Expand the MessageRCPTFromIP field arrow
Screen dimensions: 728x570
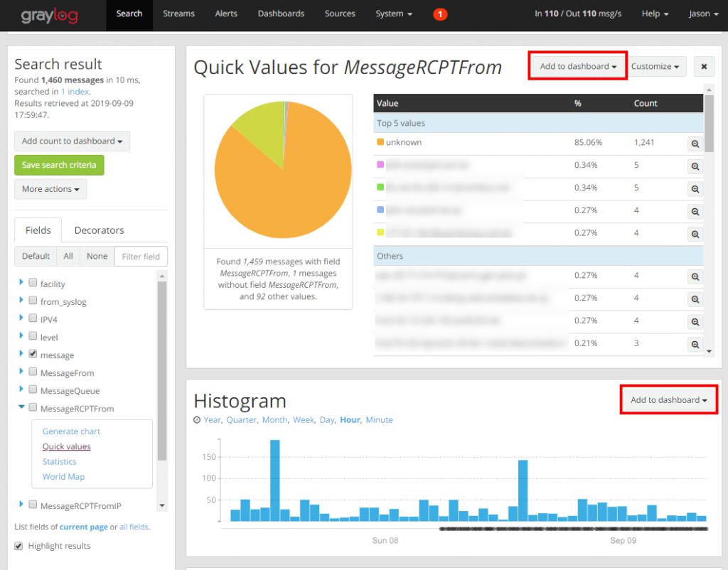[21, 504]
